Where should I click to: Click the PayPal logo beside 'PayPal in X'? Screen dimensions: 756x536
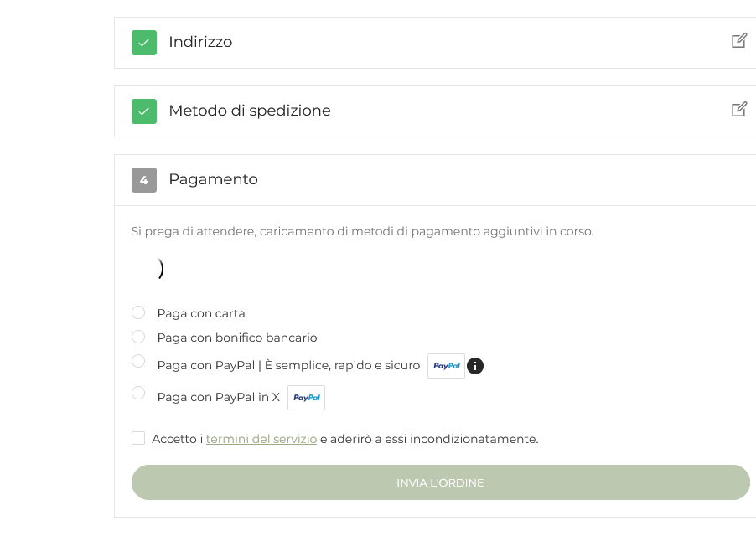[x=306, y=398]
